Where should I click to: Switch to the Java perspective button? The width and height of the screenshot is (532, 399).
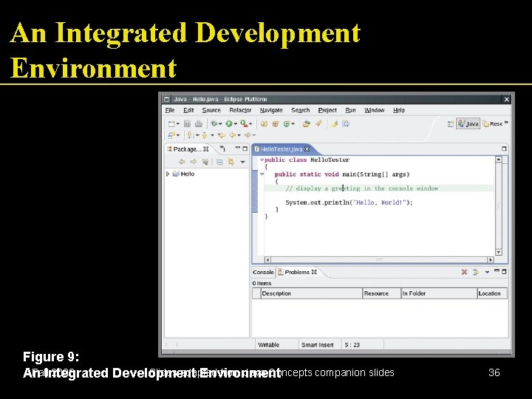468,124
